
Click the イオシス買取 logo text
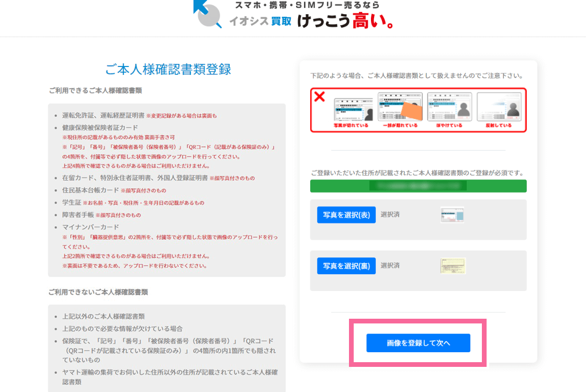[x=260, y=21]
